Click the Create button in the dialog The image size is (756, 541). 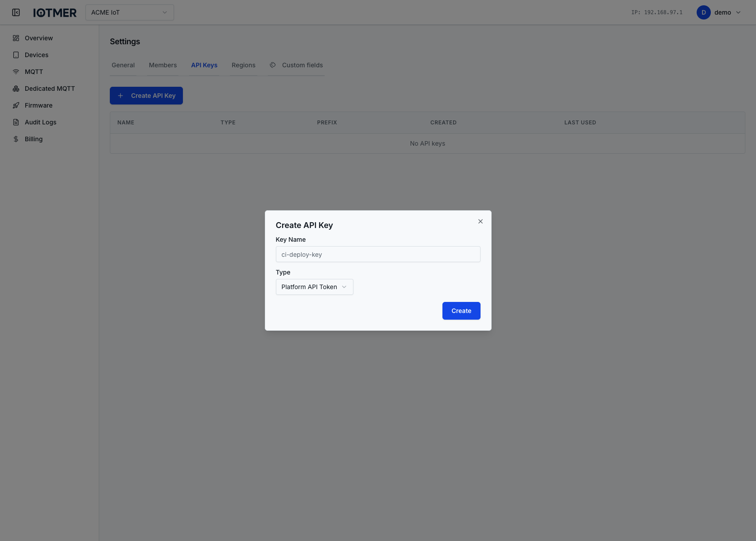(461, 310)
